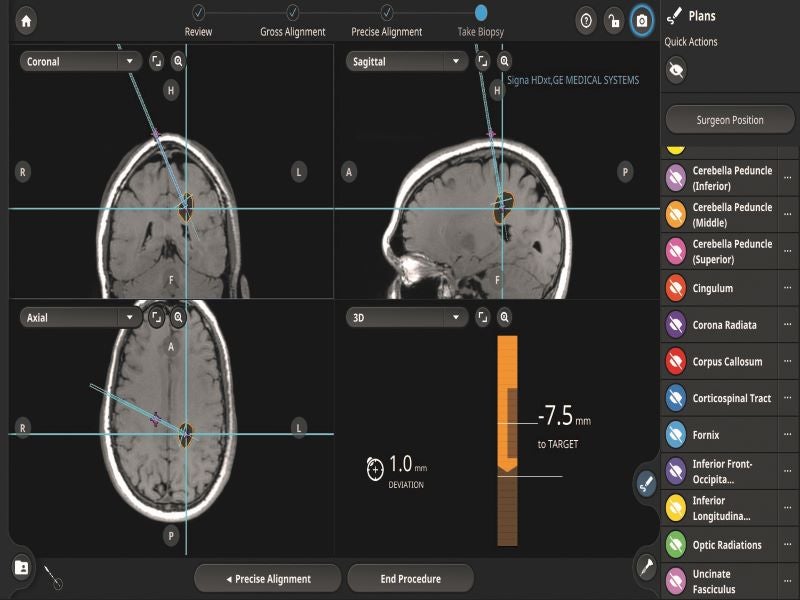
Task: Toggle Corpus Callosum tract visibility
Action: 676,362
